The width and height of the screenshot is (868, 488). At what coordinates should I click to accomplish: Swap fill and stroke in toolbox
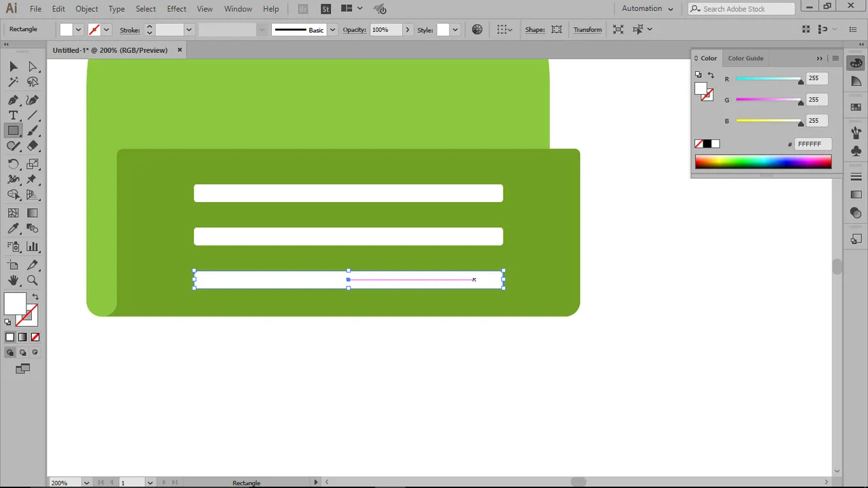click(x=35, y=297)
